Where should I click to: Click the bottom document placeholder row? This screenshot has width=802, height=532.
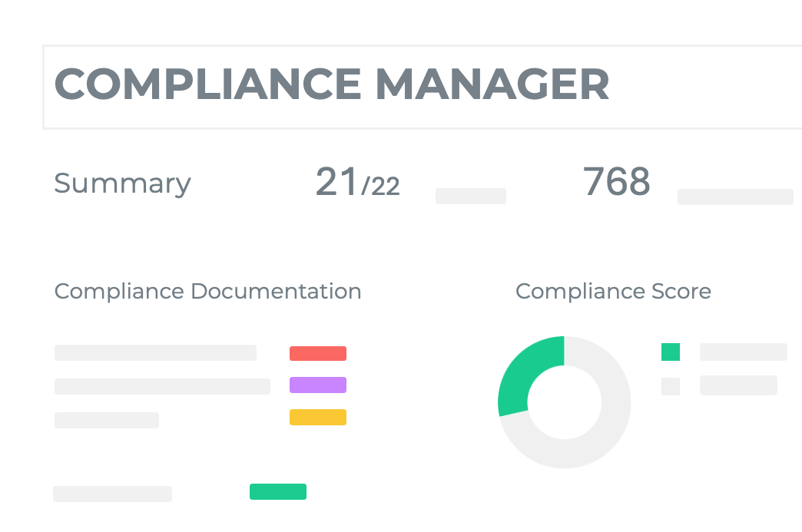click(112, 494)
